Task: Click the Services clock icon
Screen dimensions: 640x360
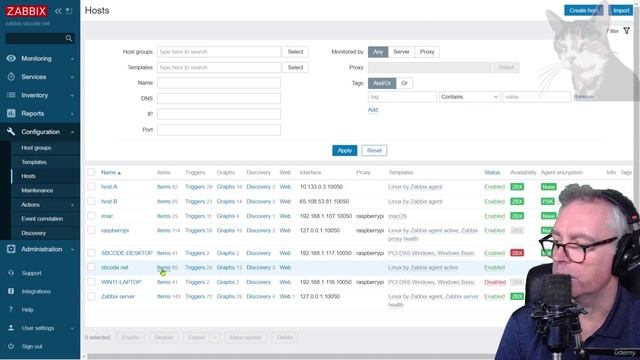Action: coord(11,77)
